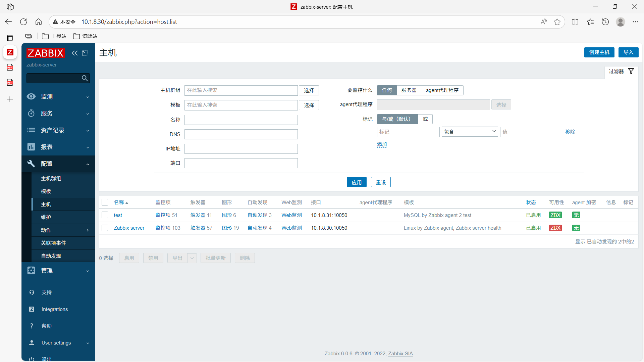The image size is (644, 362).
Task: Sort hosts by 名称 column header
Action: click(121, 202)
